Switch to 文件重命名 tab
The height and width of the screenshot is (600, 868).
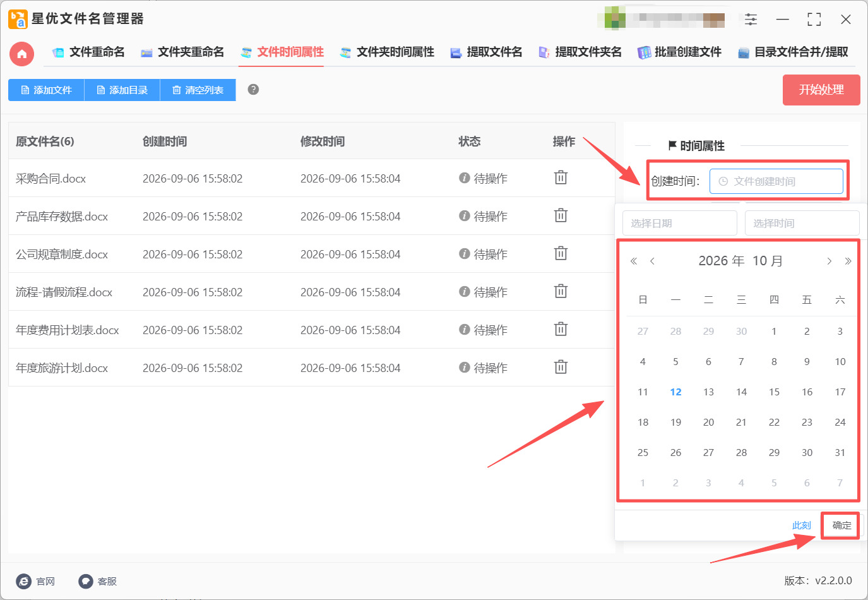[88, 52]
